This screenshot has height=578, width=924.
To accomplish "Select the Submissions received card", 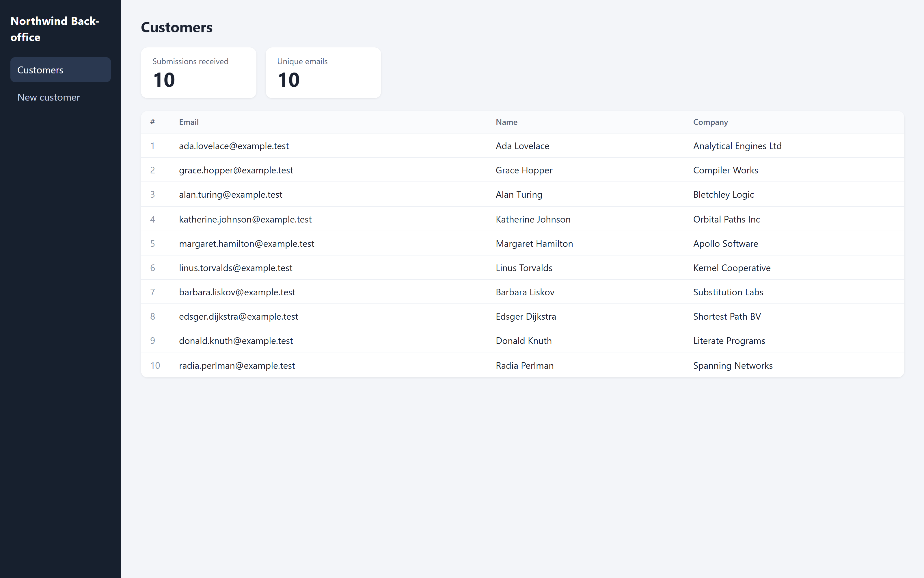I will (199, 73).
